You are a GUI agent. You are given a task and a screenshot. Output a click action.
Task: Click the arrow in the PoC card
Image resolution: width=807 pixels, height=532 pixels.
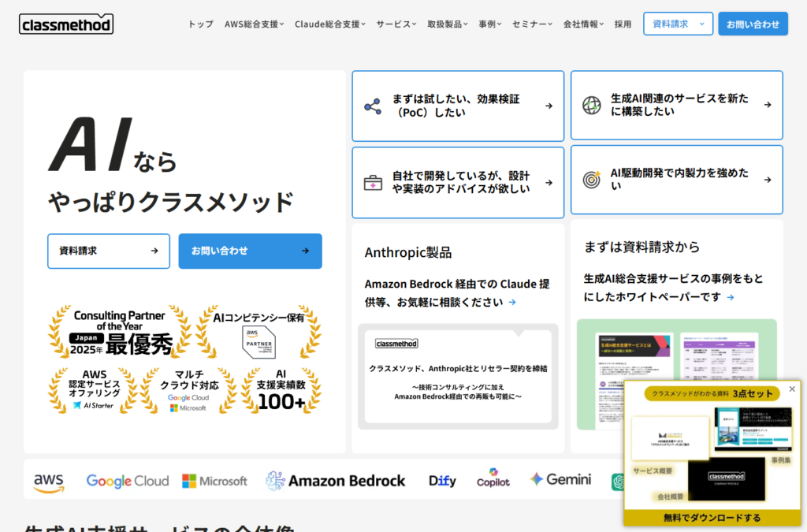pos(549,106)
